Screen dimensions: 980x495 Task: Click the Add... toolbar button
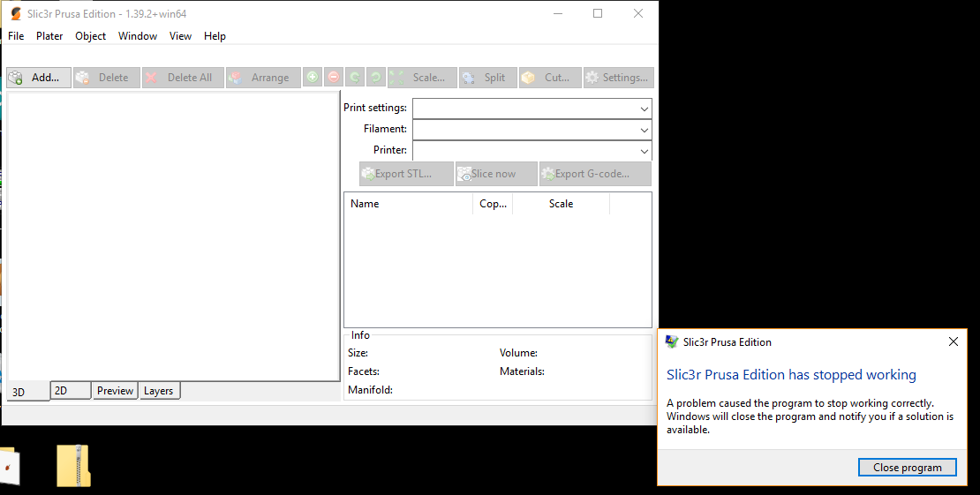pyautogui.click(x=39, y=78)
